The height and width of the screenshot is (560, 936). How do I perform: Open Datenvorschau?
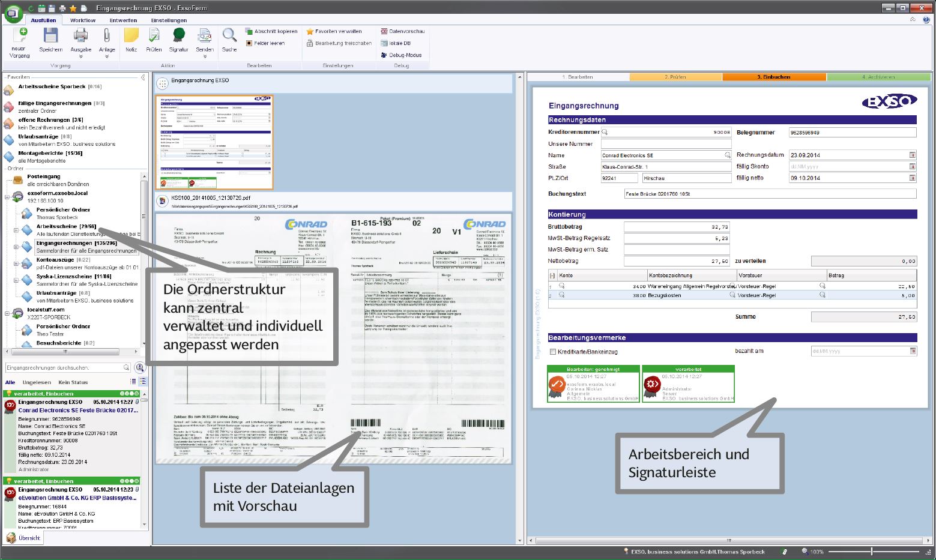(x=402, y=31)
